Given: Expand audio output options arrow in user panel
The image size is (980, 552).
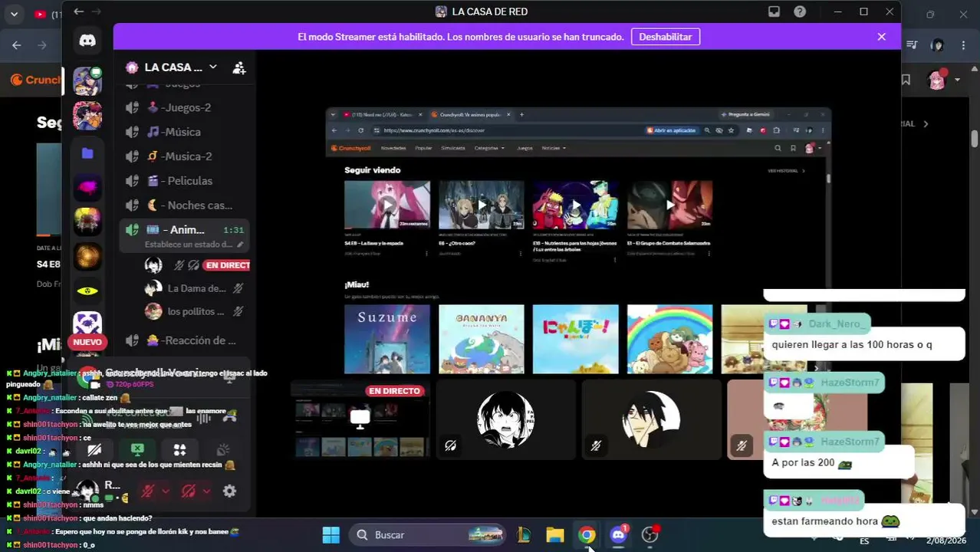Looking at the screenshot, I should click(206, 491).
